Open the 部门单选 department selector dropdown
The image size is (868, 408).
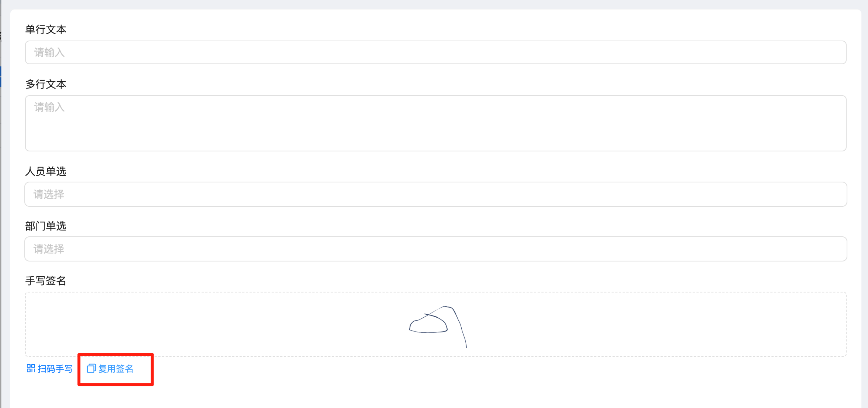click(x=435, y=249)
